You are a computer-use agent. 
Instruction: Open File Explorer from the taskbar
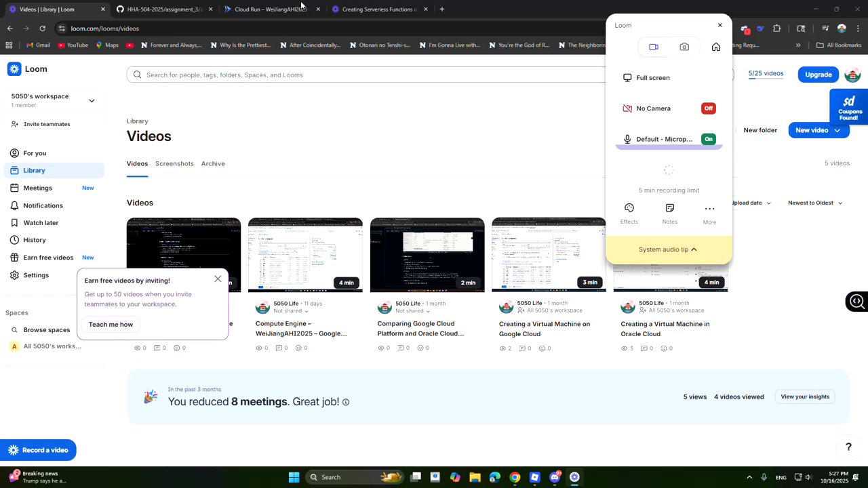pyautogui.click(x=475, y=477)
